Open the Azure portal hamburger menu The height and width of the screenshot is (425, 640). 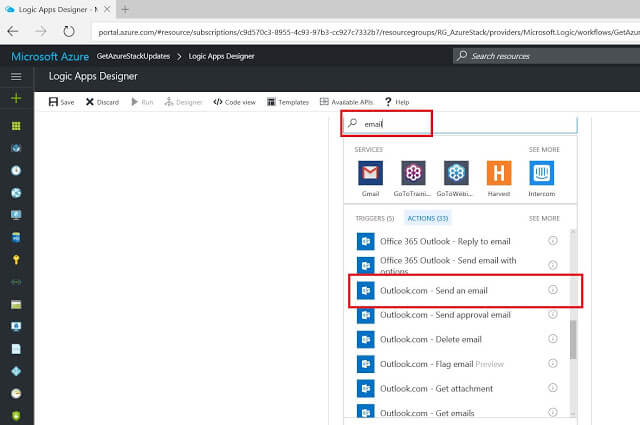tap(16, 76)
